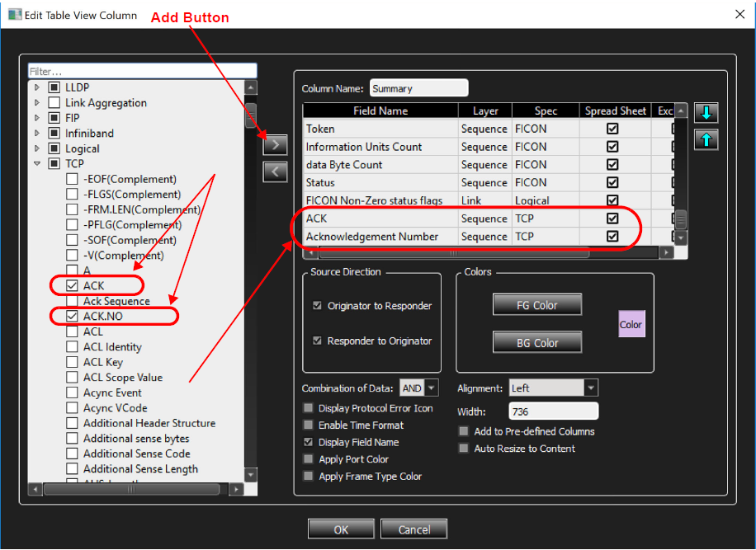Toggle Originator to Responder checkbox

pos(317,305)
